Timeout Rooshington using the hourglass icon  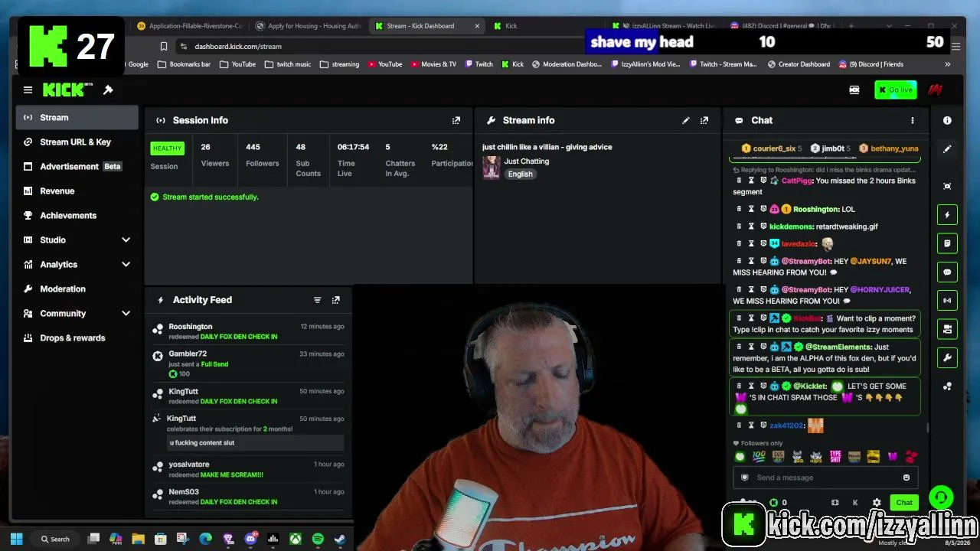coord(751,209)
